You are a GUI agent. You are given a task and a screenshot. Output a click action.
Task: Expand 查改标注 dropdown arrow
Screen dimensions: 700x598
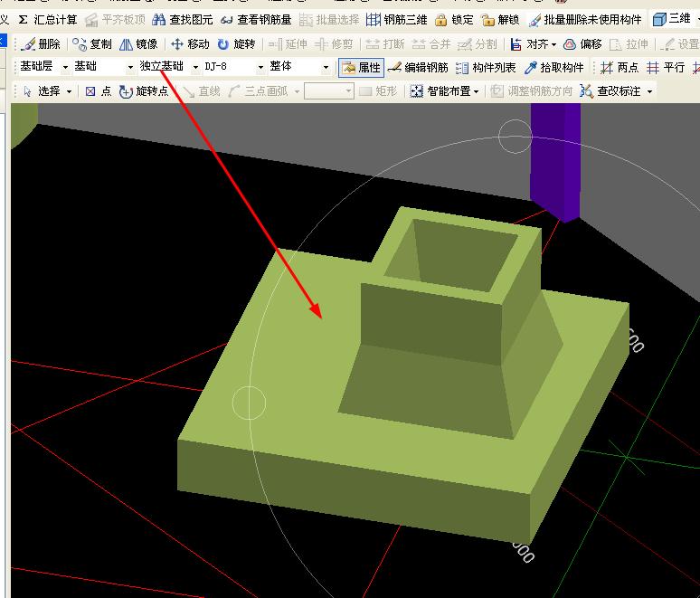[649, 91]
